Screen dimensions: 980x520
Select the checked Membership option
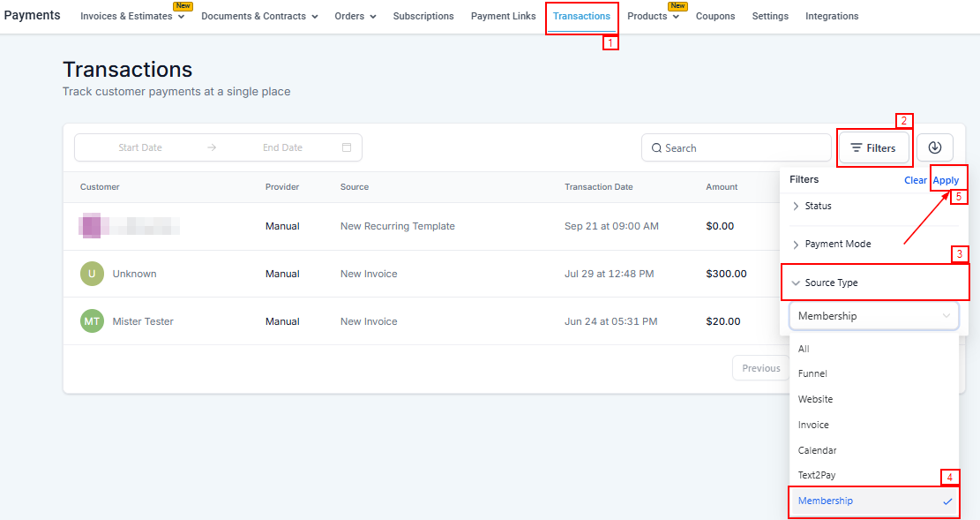coord(826,501)
